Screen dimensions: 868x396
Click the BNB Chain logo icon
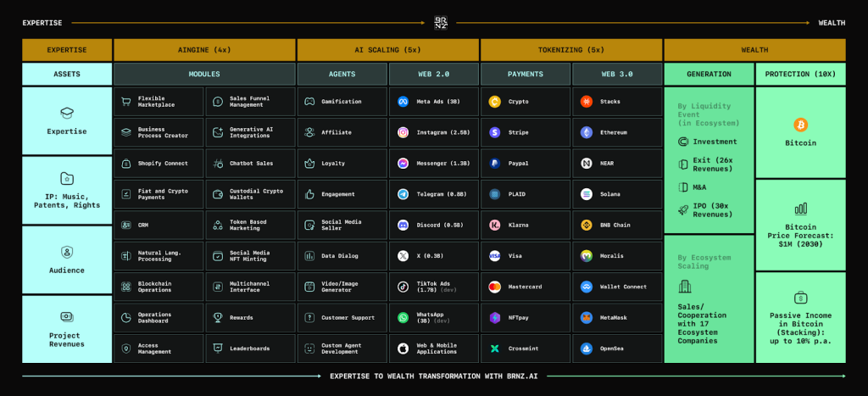[x=587, y=225]
